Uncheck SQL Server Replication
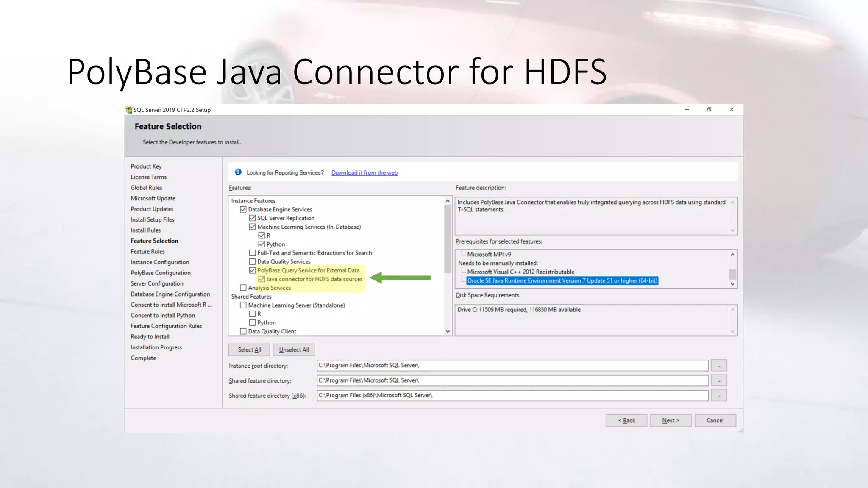Screen dimensions: 868x488 pyautogui.click(x=253, y=218)
